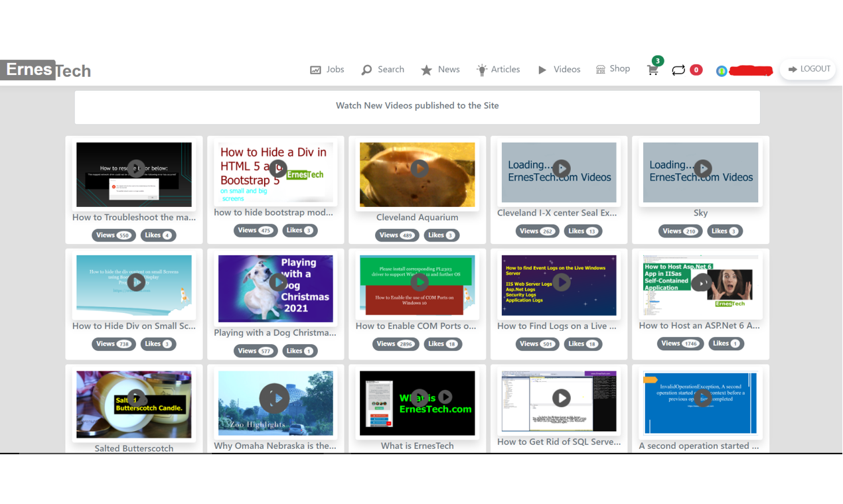Viewport: 843px width, 504px height.
Task: Play the Sky video
Action: click(x=702, y=168)
